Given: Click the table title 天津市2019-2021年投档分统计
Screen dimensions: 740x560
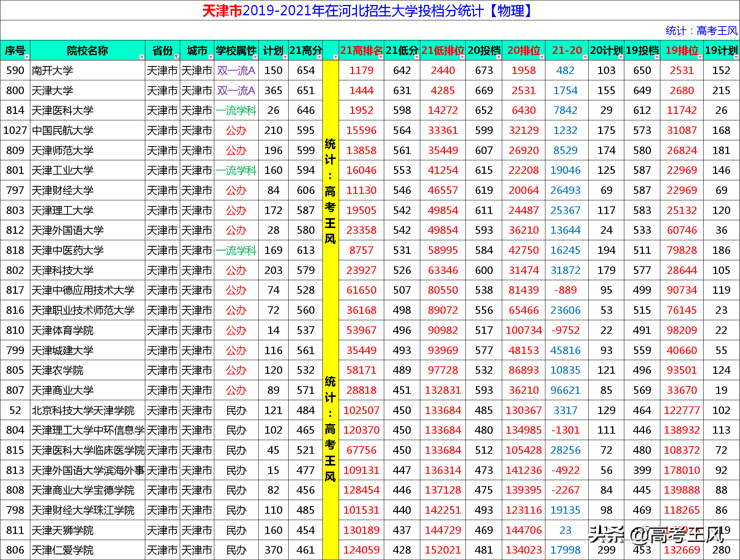Looking at the screenshot, I should 370,11.
